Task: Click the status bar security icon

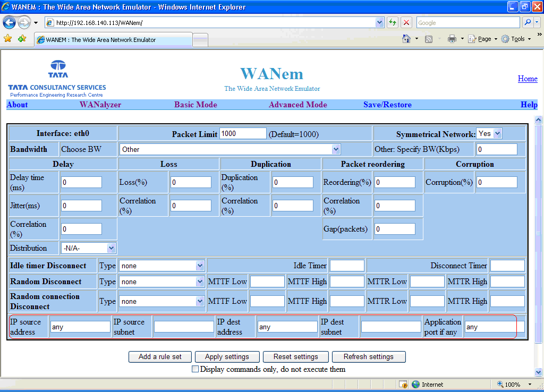Action: coord(403,385)
